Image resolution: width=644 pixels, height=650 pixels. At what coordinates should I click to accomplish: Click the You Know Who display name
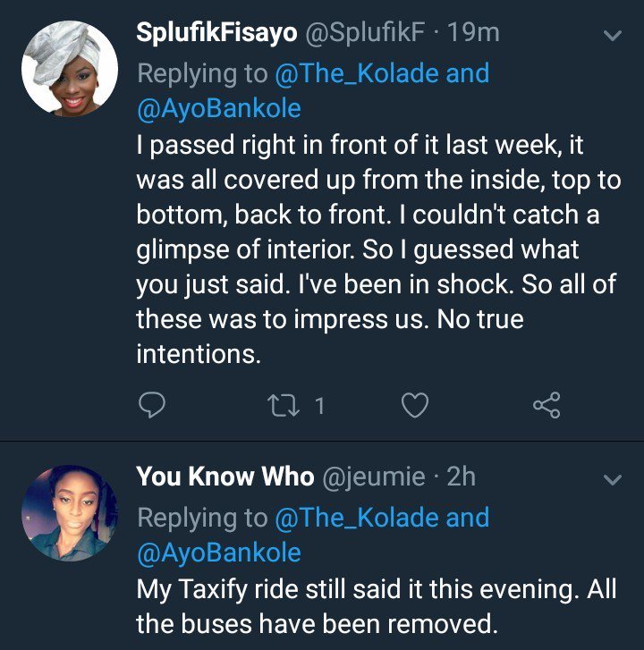tap(225, 477)
